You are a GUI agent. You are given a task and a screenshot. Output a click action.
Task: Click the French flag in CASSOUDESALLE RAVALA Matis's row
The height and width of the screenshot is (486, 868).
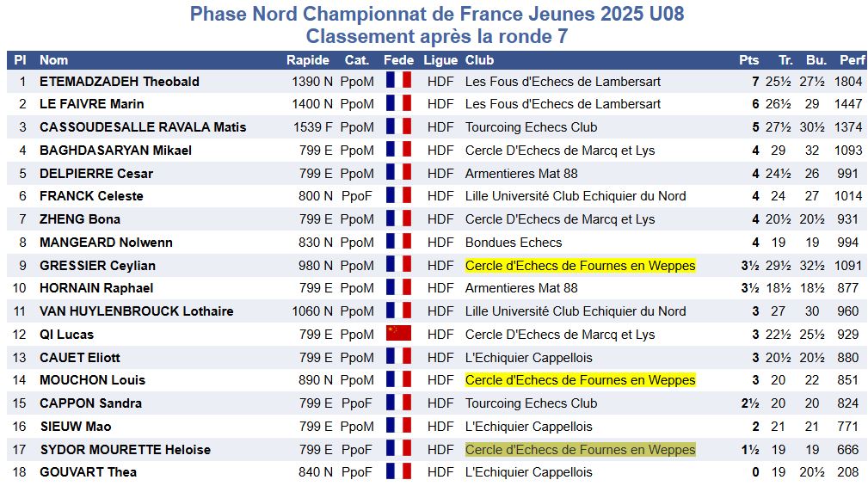[x=398, y=126]
